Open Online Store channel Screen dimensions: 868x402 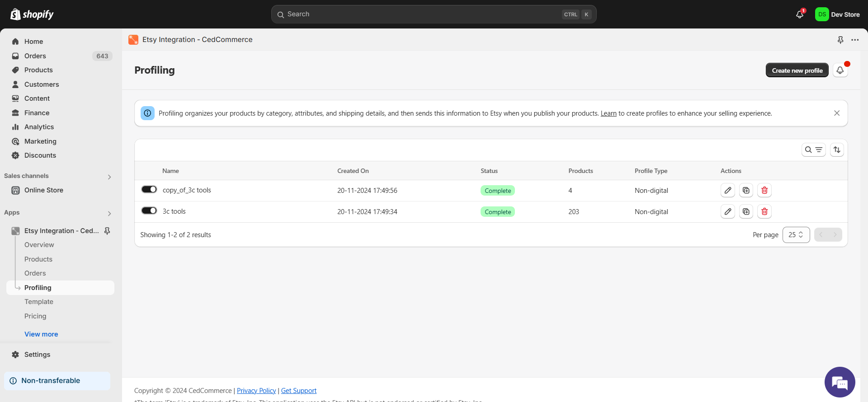pos(44,190)
